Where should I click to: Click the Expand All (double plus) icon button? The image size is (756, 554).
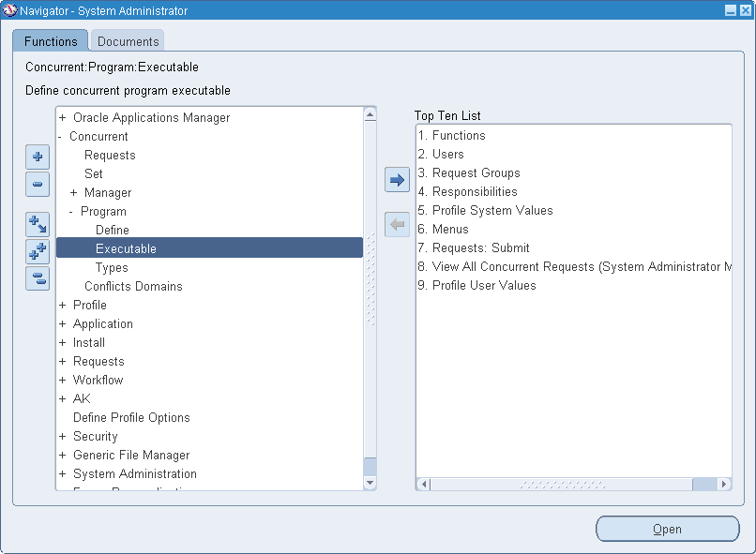[38, 251]
